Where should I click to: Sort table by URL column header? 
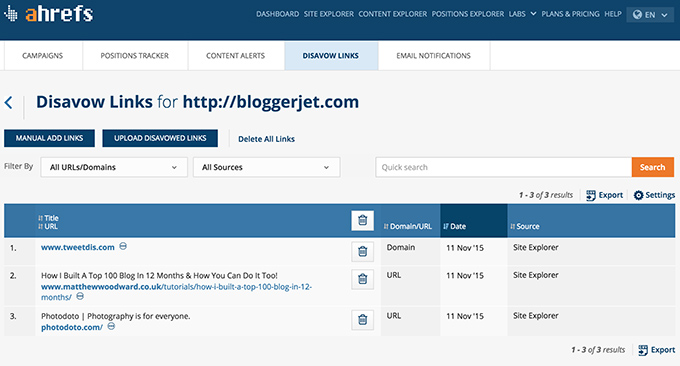pos(48,226)
